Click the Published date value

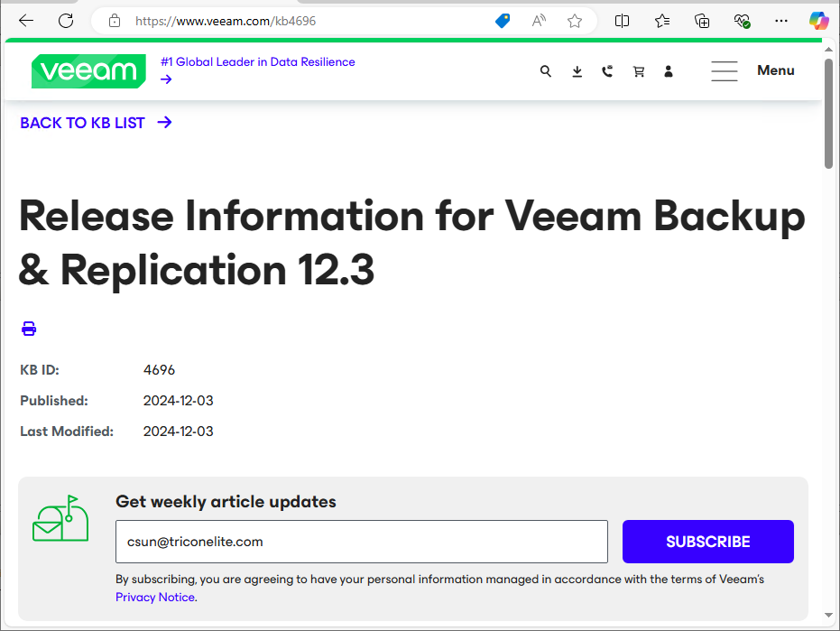179,401
